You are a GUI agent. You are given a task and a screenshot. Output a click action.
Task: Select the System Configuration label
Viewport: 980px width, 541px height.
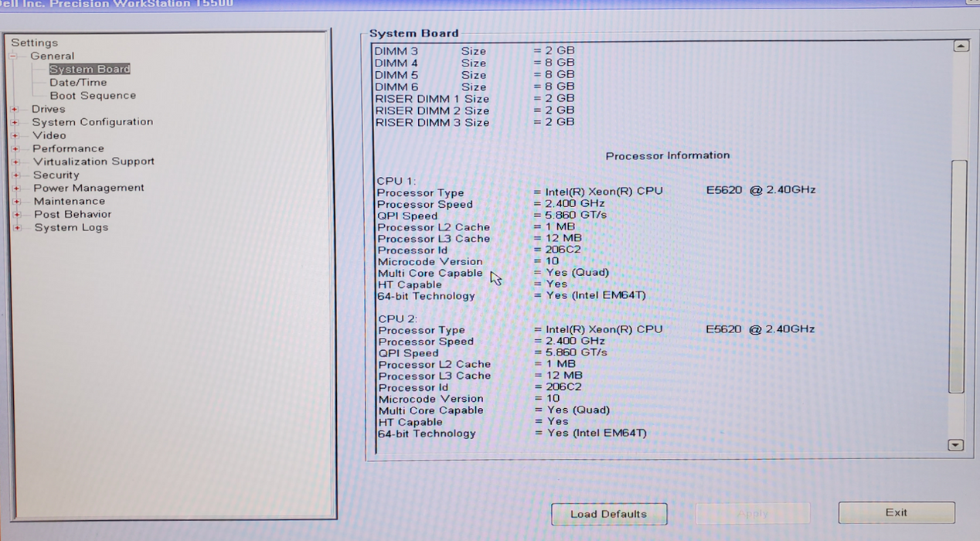click(93, 122)
